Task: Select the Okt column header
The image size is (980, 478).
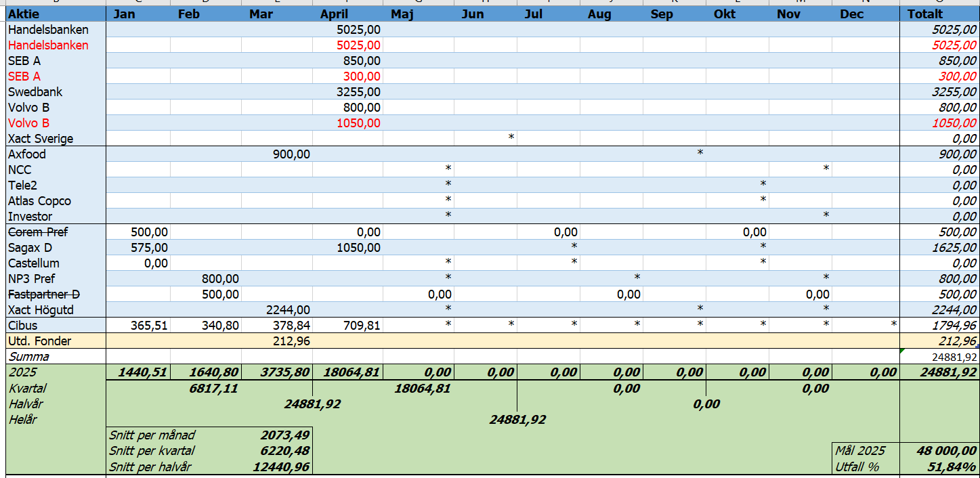Action: pyautogui.click(x=737, y=14)
